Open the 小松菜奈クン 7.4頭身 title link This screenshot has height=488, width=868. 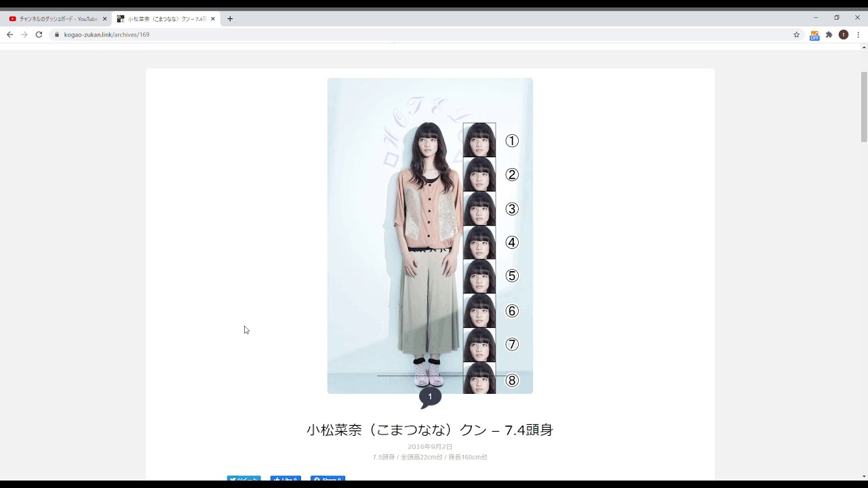(x=430, y=430)
